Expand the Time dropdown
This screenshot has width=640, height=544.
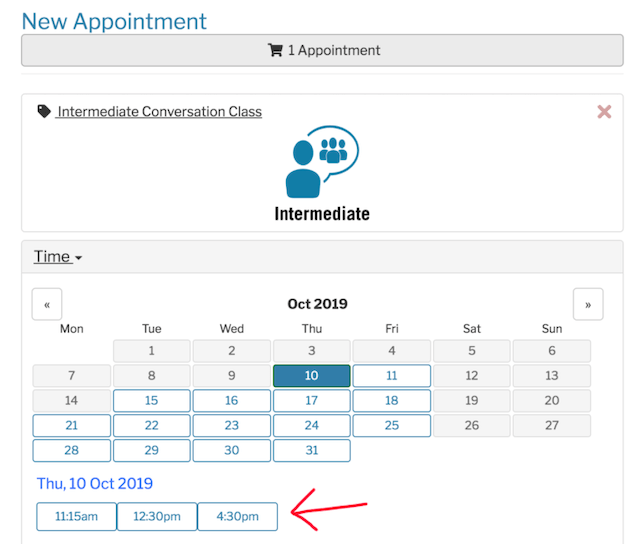58,257
